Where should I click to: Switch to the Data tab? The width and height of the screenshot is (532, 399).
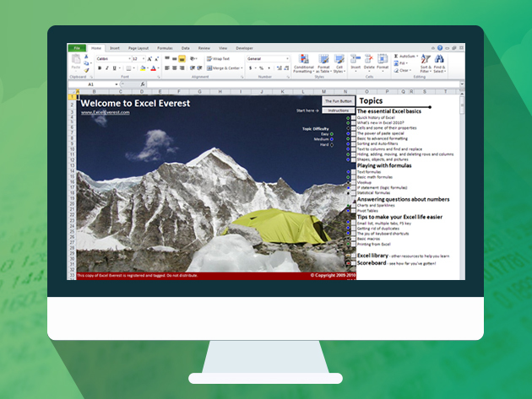pos(185,48)
